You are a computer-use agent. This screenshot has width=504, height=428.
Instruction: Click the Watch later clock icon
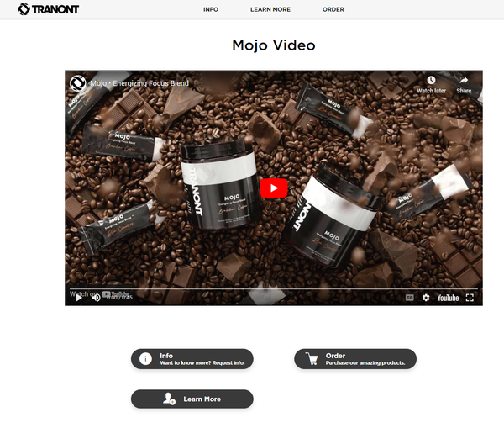coord(431,80)
